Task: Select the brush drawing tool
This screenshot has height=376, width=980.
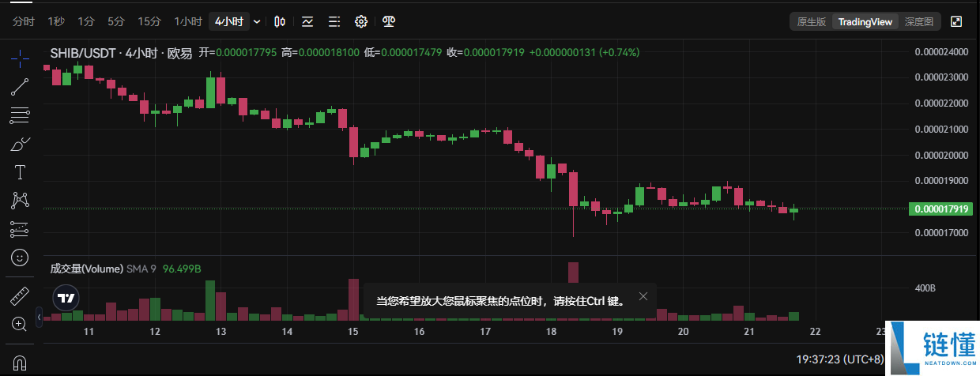Action: pos(20,144)
